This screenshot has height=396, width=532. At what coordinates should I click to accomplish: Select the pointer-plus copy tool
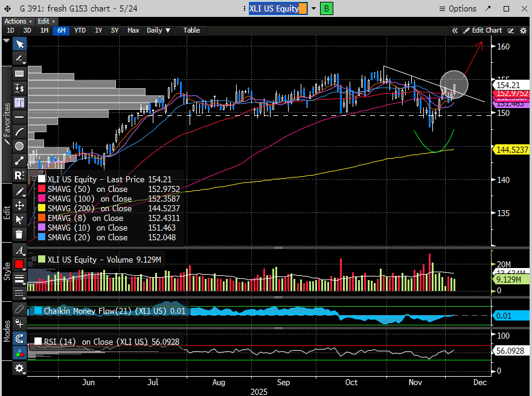click(20, 220)
